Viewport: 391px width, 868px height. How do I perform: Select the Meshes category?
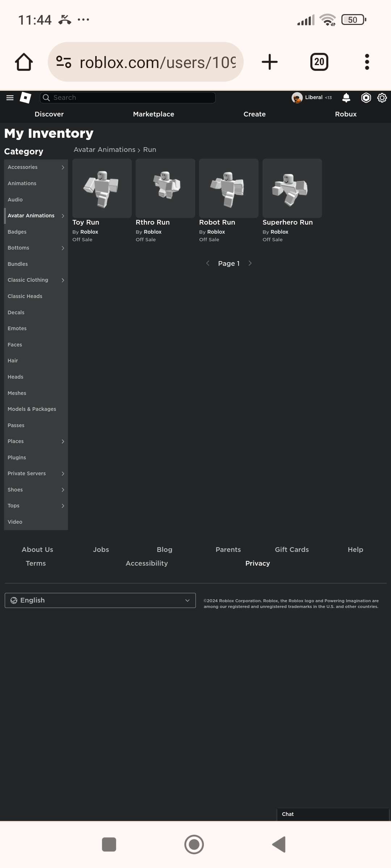pyautogui.click(x=36, y=393)
